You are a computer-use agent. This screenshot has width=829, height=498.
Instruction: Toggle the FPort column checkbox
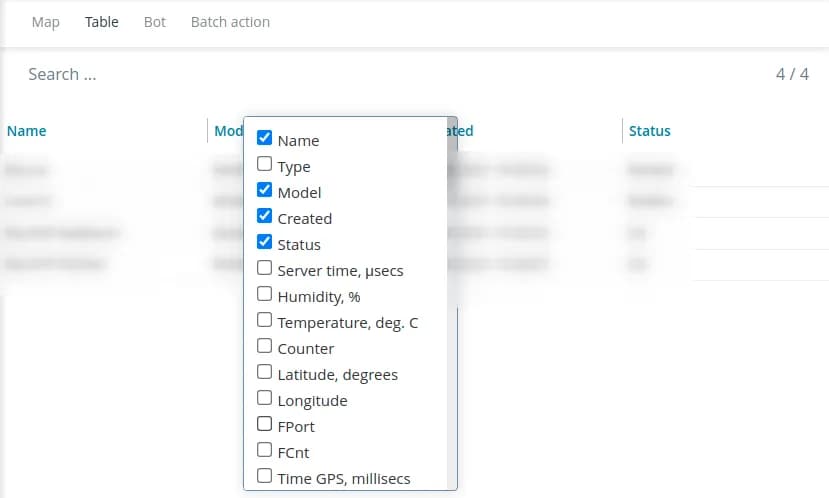(x=265, y=424)
